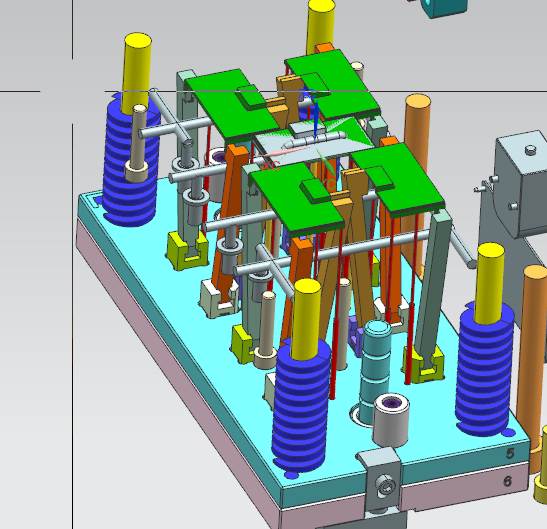Click the blue ZC axis arrow
This screenshot has width=547, height=529.
315,120
